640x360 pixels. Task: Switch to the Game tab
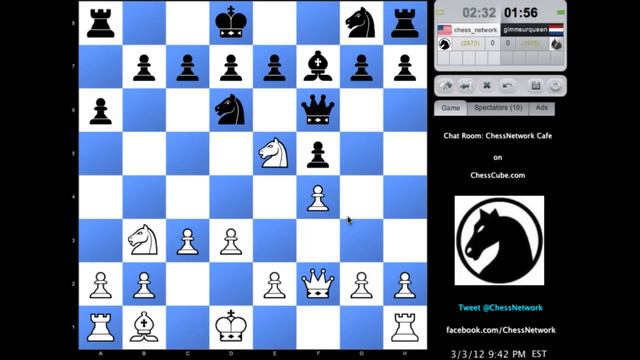(451, 108)
